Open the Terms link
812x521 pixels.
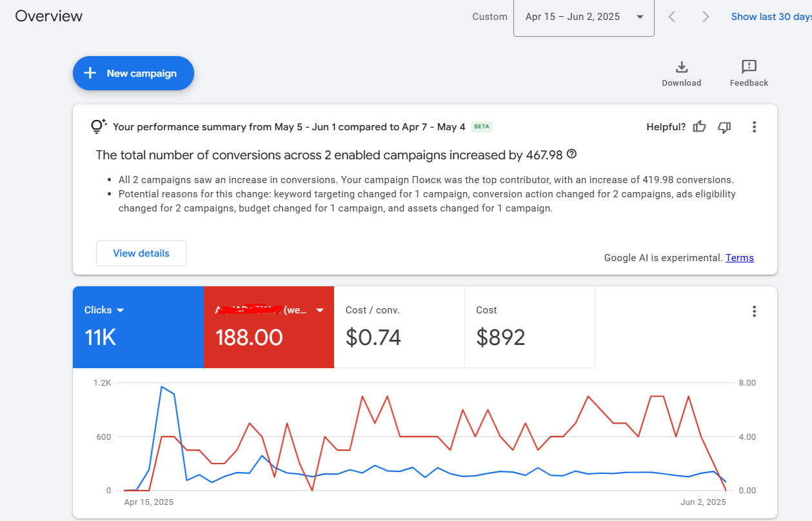(x=740, y=258)
